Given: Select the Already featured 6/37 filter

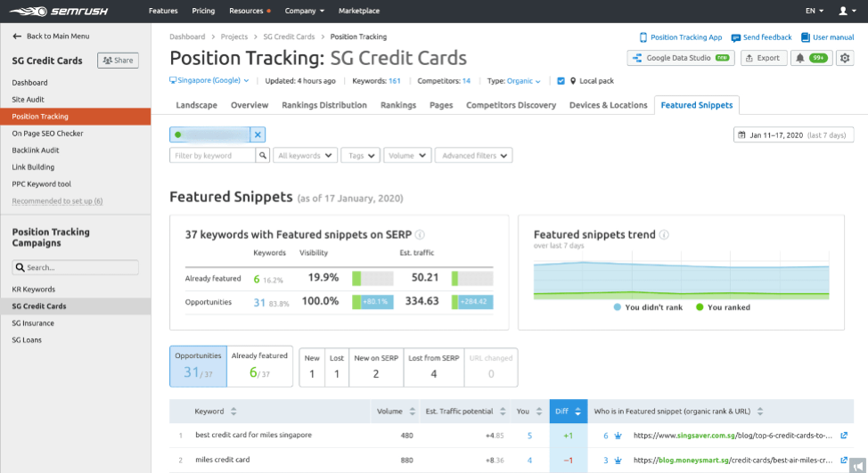Looking at the screenshot, I should pyautogui.click(x=259, y=366).
